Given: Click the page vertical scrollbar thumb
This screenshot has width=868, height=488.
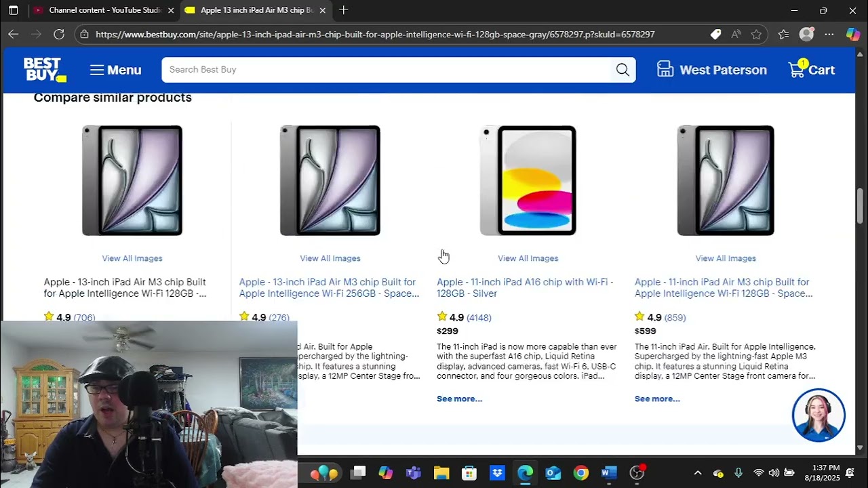Looking at the screenshot, I should [860, 205].
